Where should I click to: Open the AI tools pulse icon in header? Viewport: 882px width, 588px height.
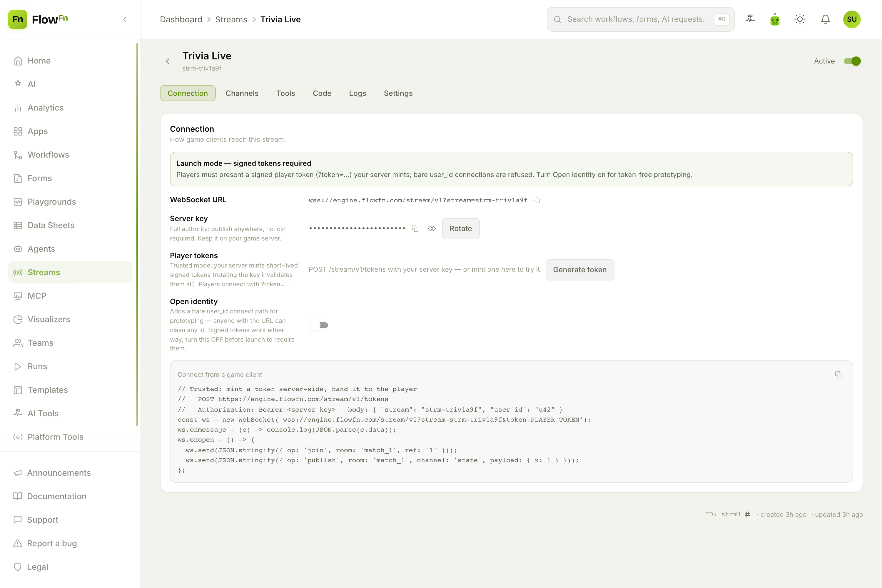(750, 19)
